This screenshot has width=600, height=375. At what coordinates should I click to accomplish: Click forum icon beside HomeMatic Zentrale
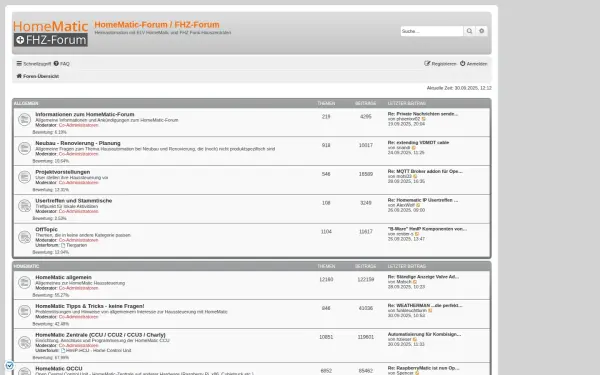[24, 342]
